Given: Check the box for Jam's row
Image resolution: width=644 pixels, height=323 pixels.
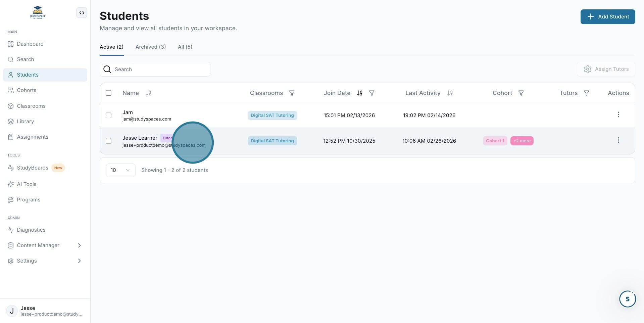Looking at the screenshot, I should point(108,116).
